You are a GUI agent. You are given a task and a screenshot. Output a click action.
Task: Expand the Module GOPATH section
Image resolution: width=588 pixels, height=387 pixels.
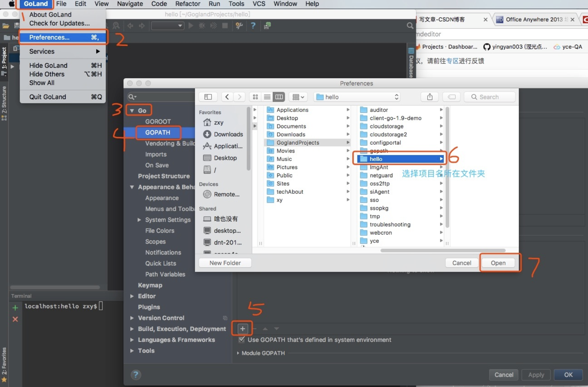click(238, 353)
